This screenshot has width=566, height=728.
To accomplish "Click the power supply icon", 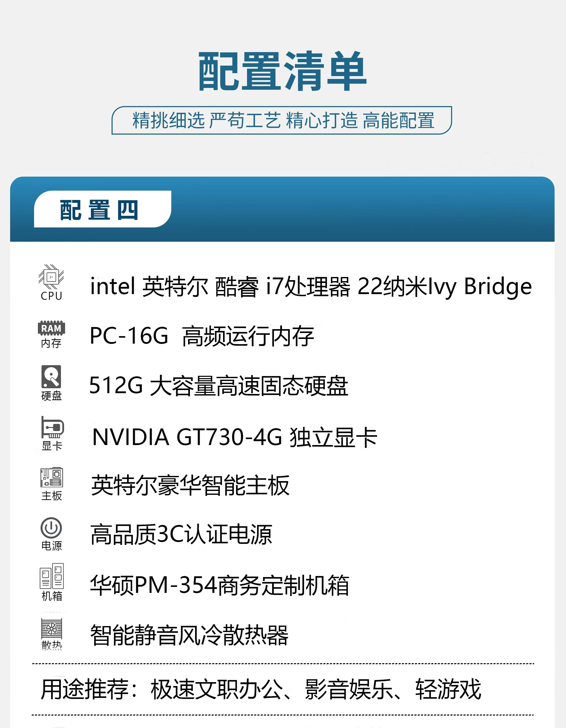I will pyautogui.click(x=51, y=528).
